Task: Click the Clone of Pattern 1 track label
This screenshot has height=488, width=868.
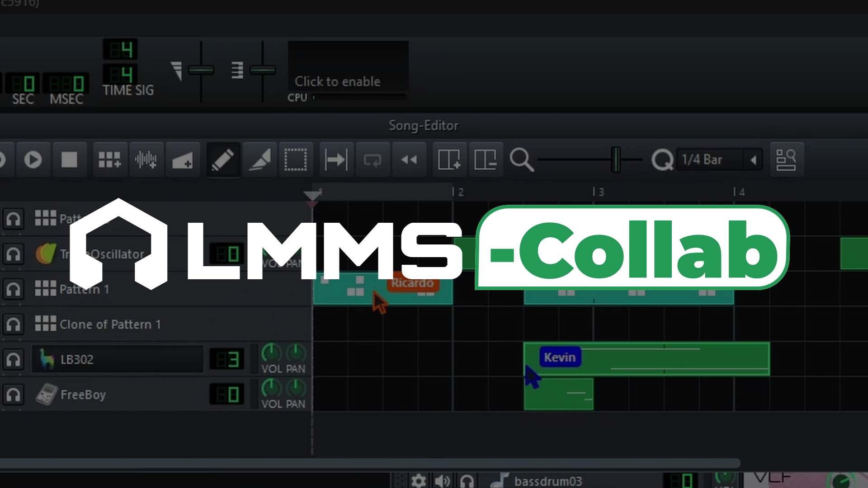Action: [x=110, y=324]
